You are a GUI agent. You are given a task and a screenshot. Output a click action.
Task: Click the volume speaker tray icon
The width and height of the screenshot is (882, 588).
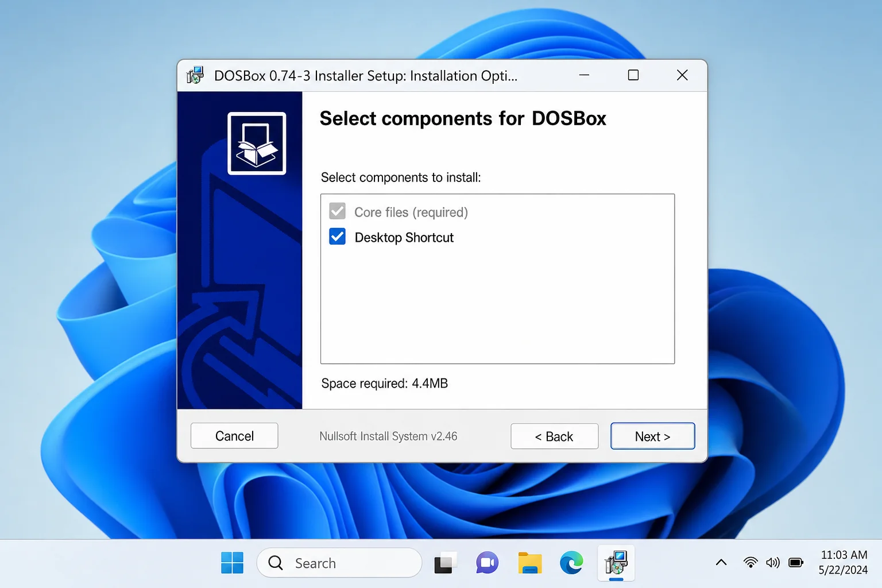point(773,563)
